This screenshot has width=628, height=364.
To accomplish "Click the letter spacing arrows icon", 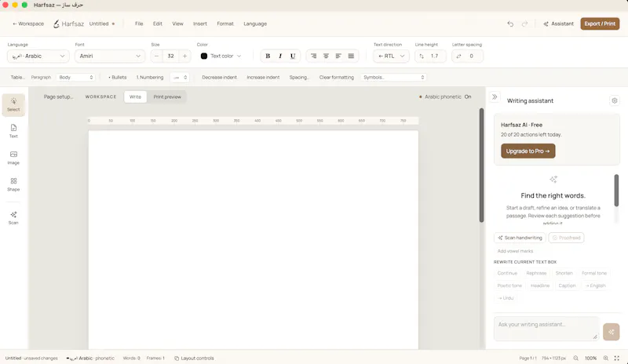I will pyautogui.click(x=458, y=56).
